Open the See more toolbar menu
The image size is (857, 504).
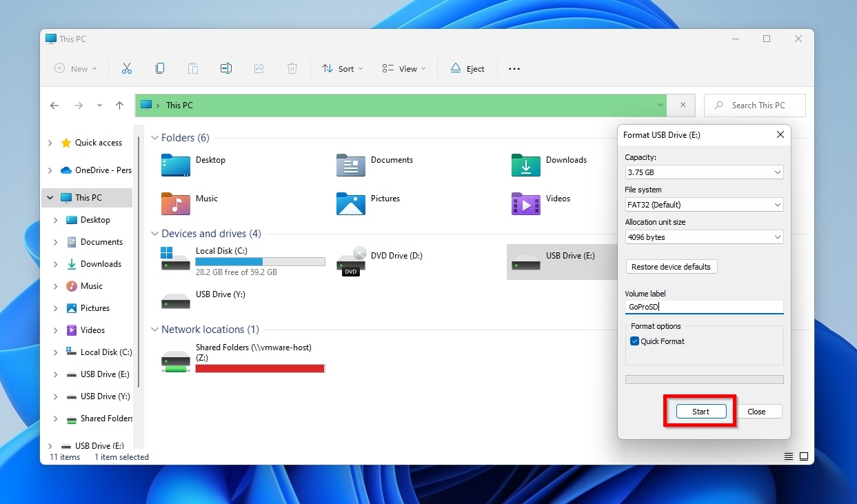[x=514, y=68]
